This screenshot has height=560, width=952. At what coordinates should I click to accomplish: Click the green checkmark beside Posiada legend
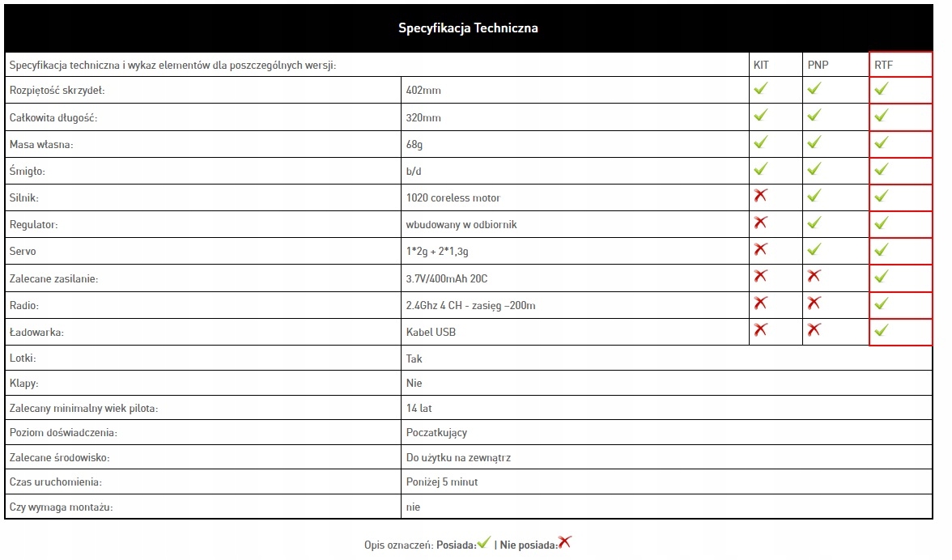484,543
